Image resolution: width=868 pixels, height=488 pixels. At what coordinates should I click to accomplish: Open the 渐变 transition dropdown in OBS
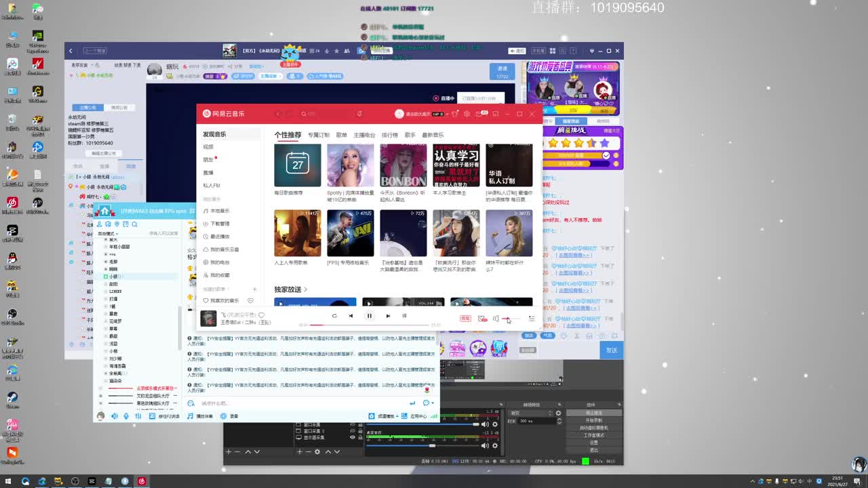(532, 413)
